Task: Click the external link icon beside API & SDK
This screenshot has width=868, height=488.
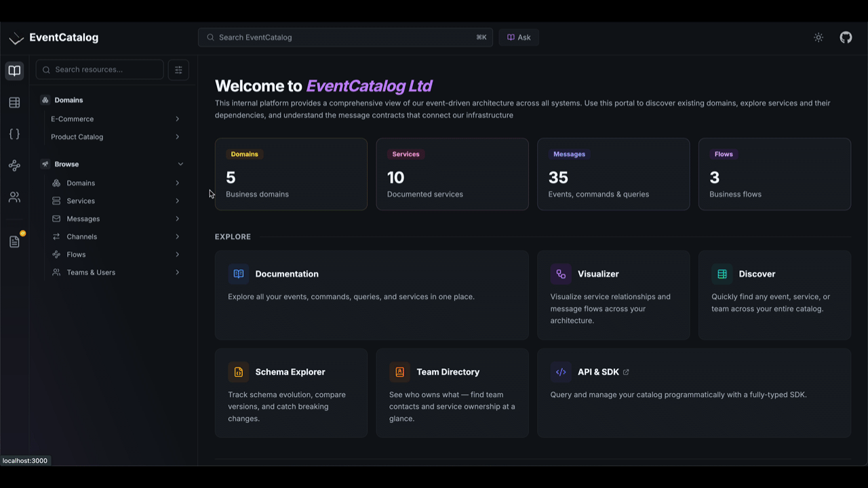Action: (x=626, y=372)
